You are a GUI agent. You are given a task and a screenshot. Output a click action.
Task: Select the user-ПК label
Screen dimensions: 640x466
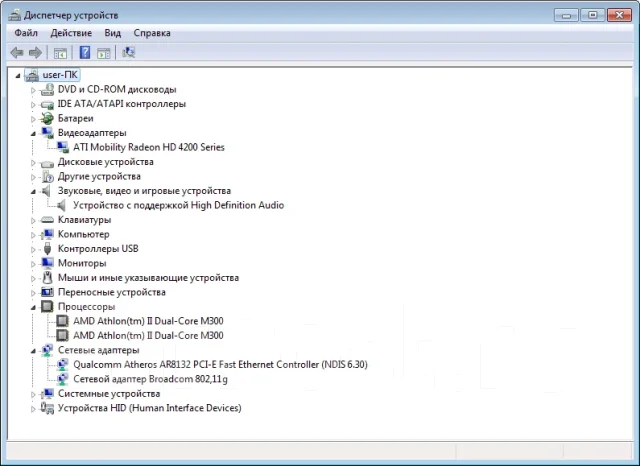[x=60, y=75]
